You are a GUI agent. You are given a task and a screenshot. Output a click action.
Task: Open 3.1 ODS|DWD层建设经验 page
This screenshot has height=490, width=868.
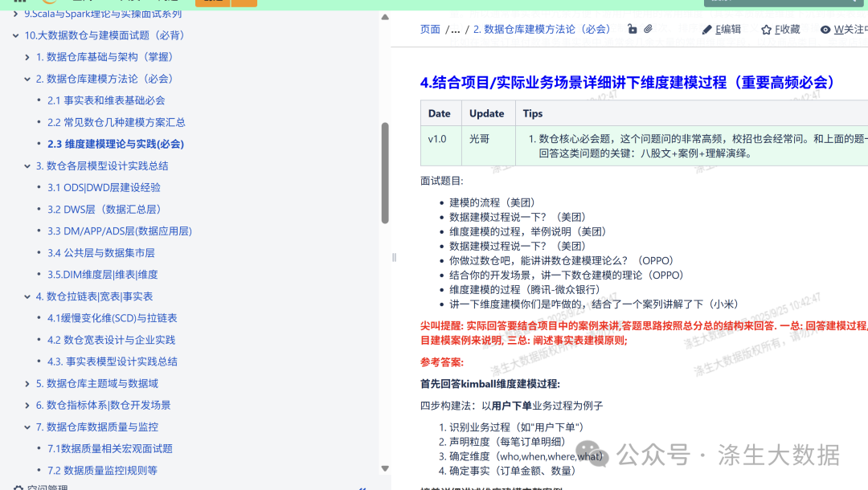(104, 187)
